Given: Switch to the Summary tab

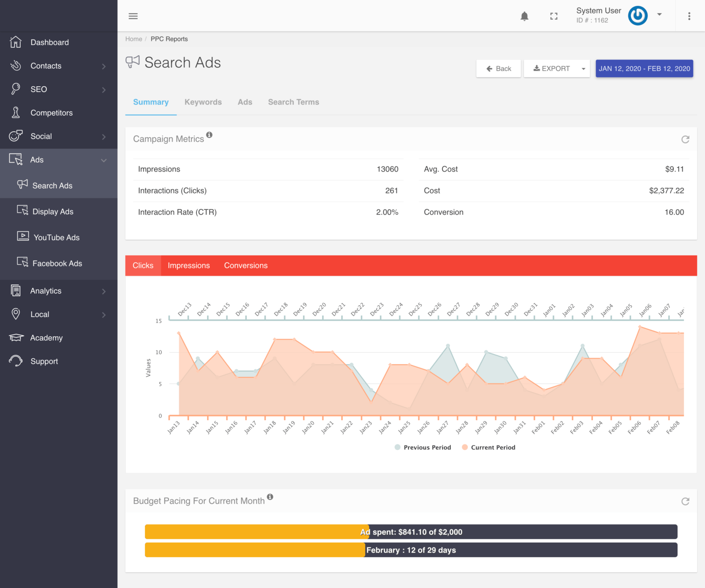Looking at the screenshot, I should (x=151, y=102).
